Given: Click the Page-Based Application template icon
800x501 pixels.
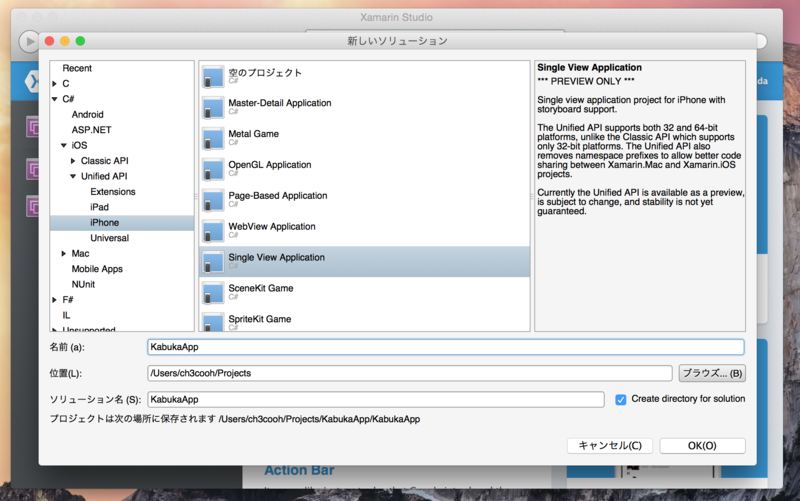Looking at the screenshot, I should (213, 200).
